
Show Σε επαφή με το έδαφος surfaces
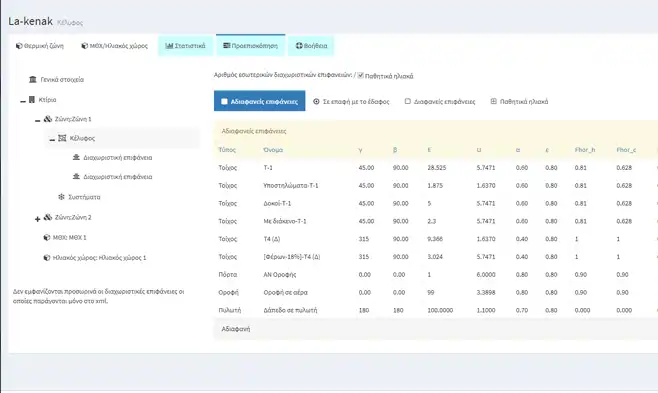tap(351, 102)
